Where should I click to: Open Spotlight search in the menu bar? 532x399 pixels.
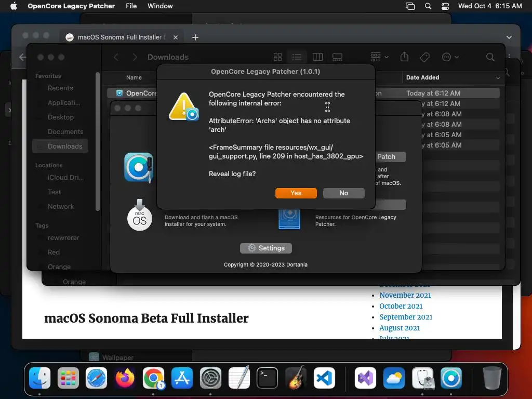[x=428, y=6]
